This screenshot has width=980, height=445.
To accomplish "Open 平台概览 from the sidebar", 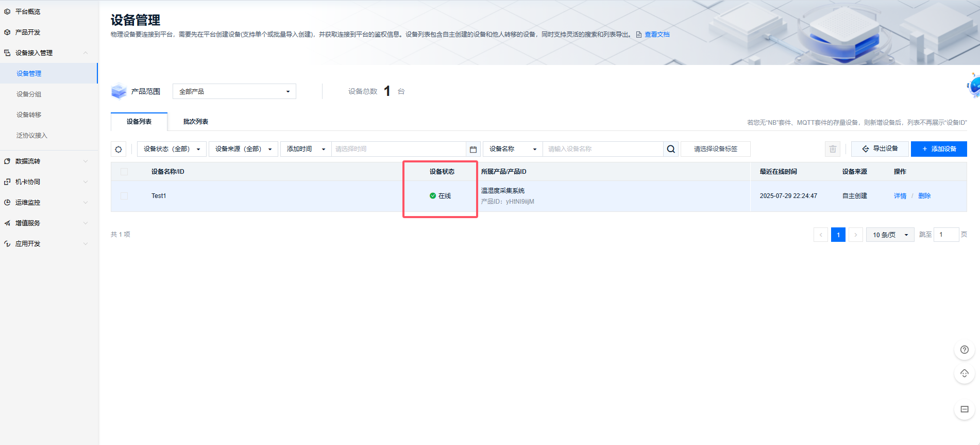I will tap(28, 11).
